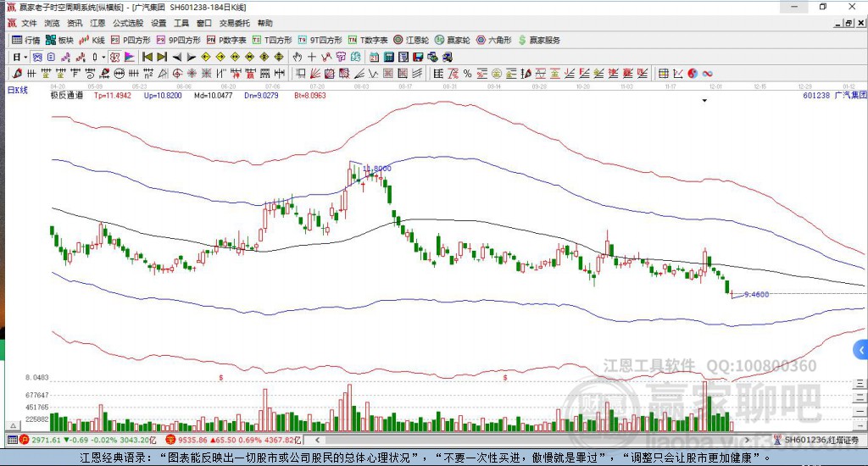
Task: Select the red pencil drawing tool
Action: coord(17,73)
